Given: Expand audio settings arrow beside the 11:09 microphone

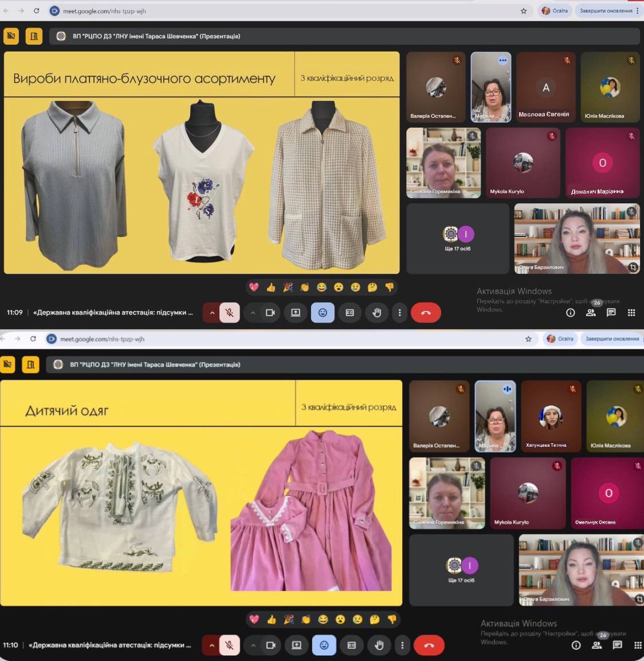Looking at the screenshot, I should [x=212, y=313].
